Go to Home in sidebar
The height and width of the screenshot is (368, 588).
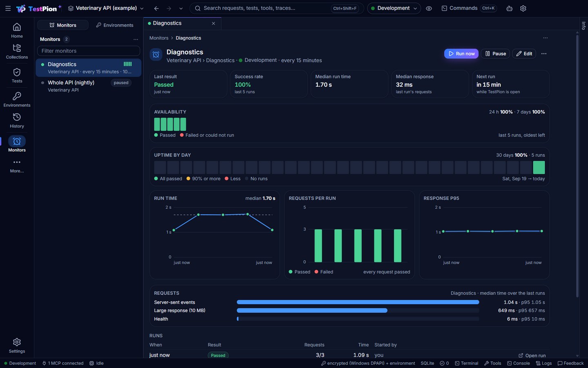17,31
